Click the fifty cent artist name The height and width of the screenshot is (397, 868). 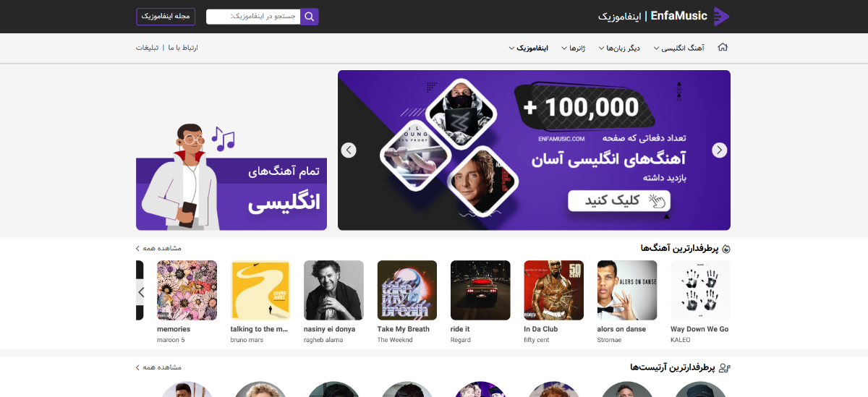click(x=537, y=340)
